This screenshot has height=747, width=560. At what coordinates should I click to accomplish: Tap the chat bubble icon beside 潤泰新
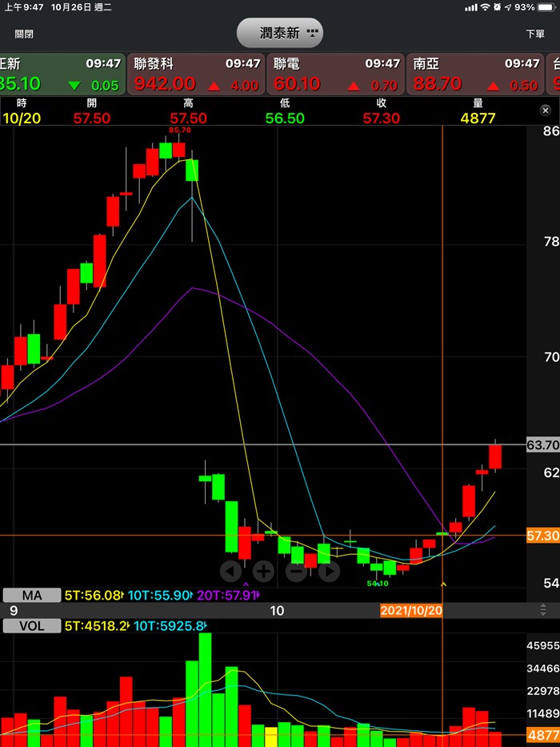pos(312,34)
